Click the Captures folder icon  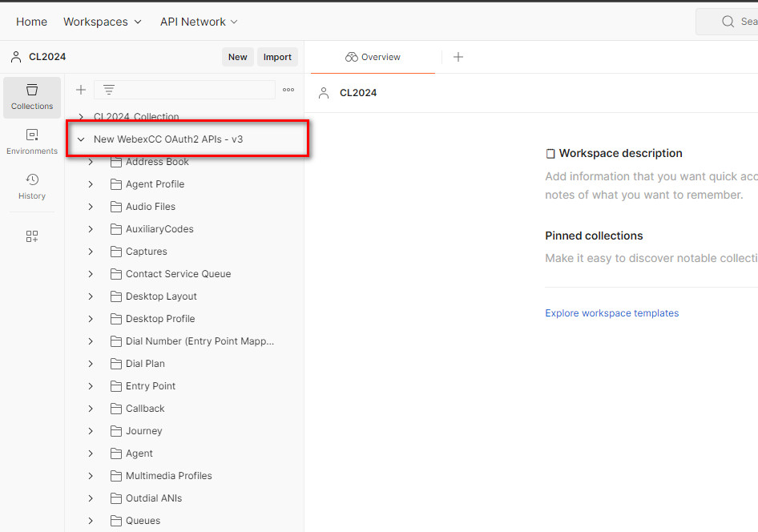116,252
